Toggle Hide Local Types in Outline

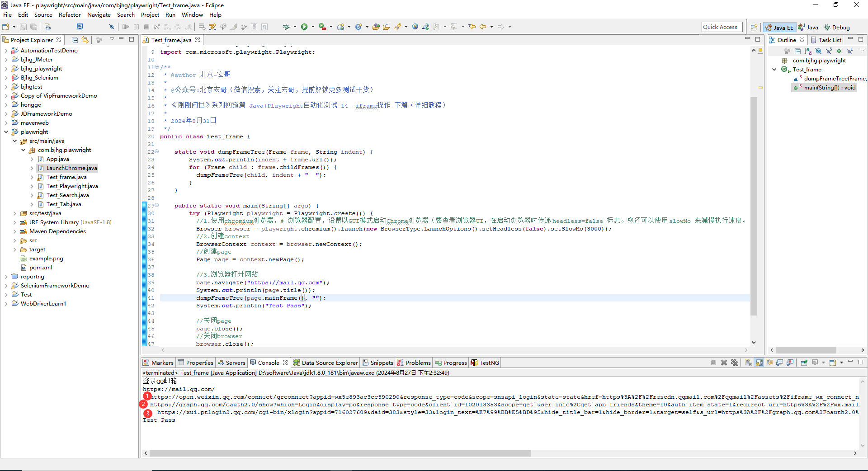click(x=849, y=51)
